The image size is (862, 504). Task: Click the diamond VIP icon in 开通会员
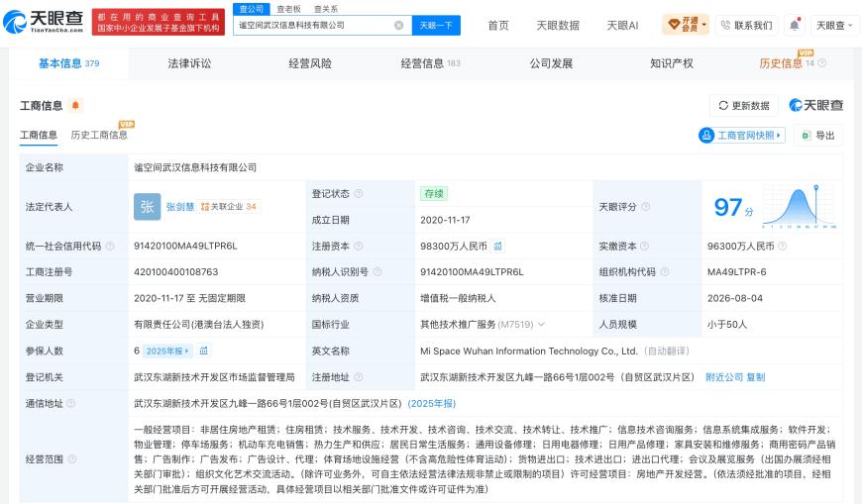point(674,25)
